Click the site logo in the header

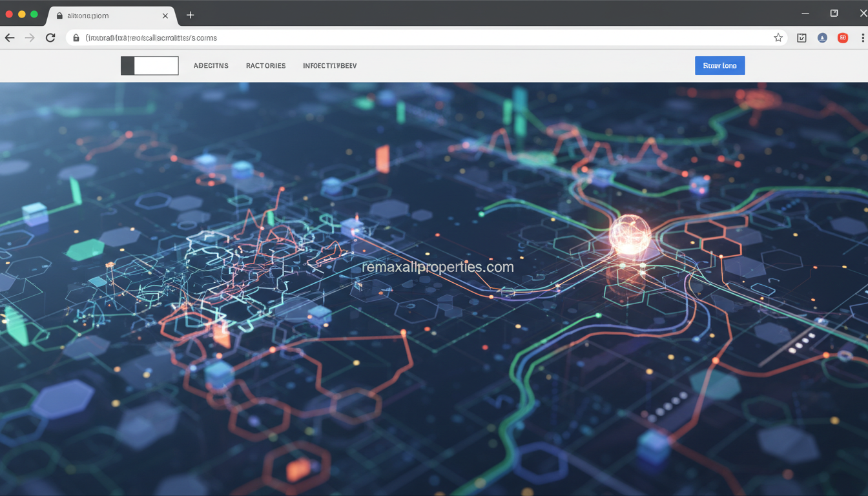pyautogui.click(x=150, y=66)
